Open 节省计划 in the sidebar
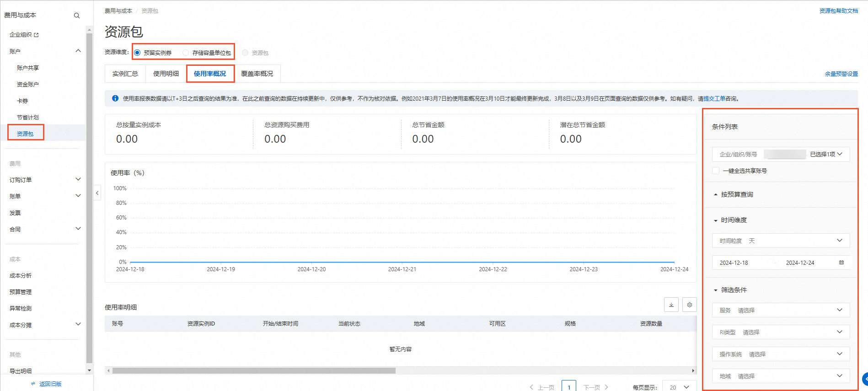 point(28,117)
